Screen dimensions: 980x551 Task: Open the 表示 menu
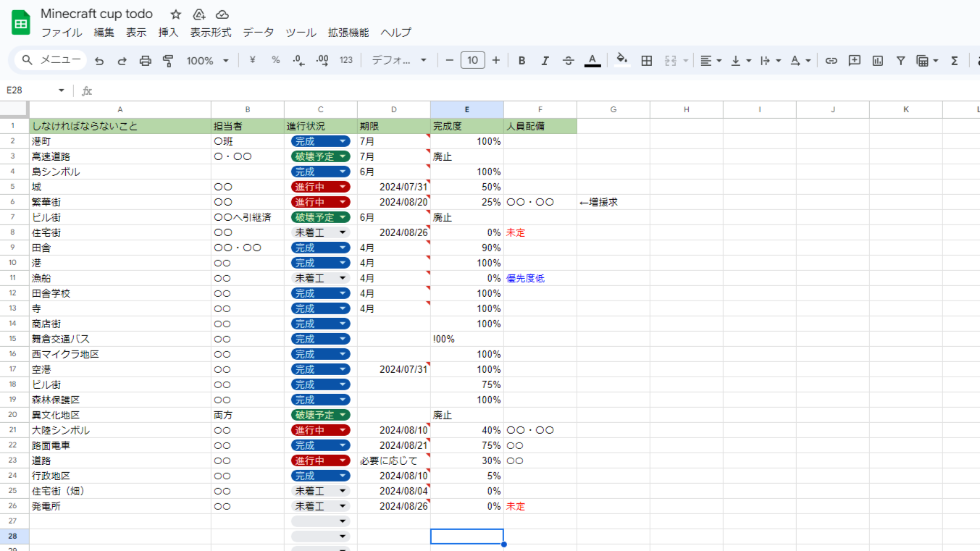(x=136, y=33)
